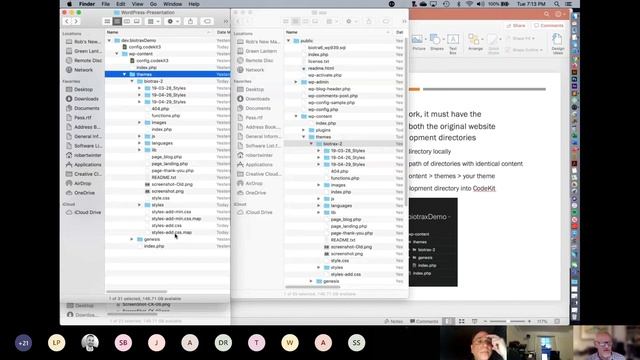Switch front Finder window to icon view
Image resolution: width=640 pixels, height=360 pixels.
click(107, 21)
